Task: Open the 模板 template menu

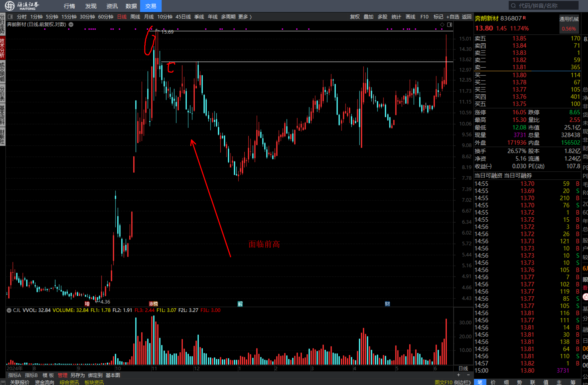Action: tap(48, 375)
